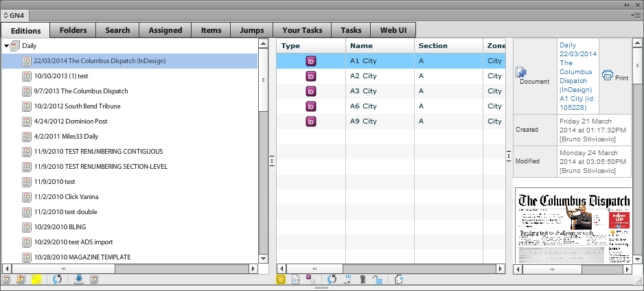Collapse panel using double-arrow icon at top right
644x291 pixels.
click(x=626, y=5)
